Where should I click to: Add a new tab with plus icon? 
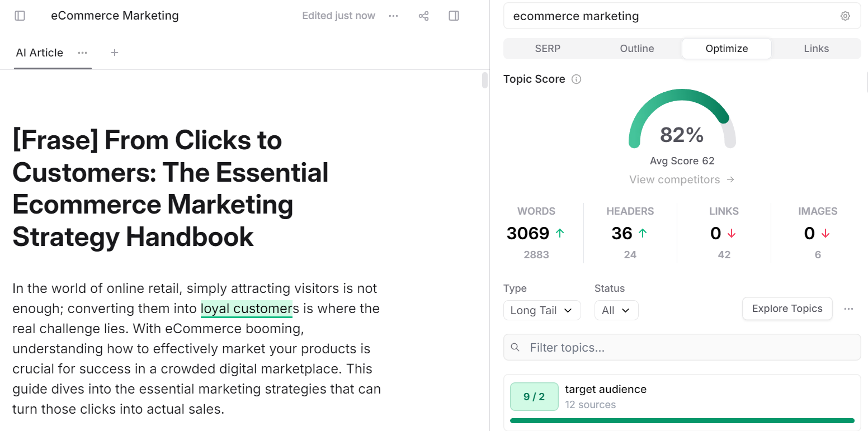(x=115, y=53)
